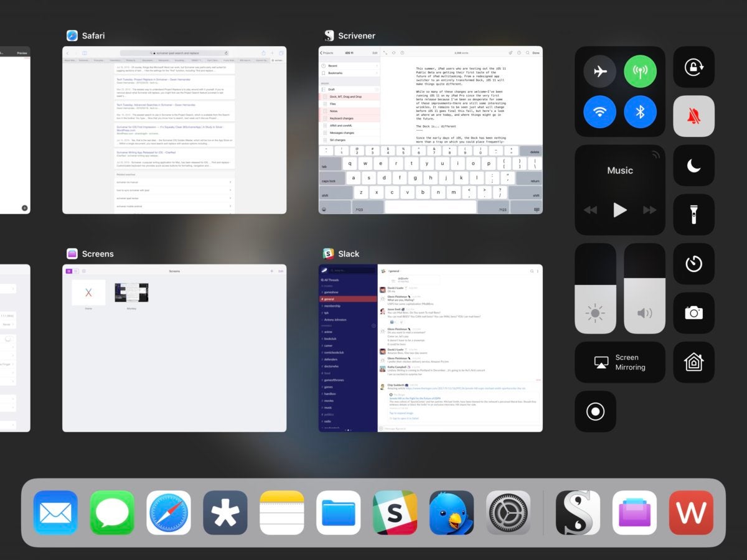The image size is (747, 560).
Task: Tap the Slack title above its card
Action: (x=349, y=254)
